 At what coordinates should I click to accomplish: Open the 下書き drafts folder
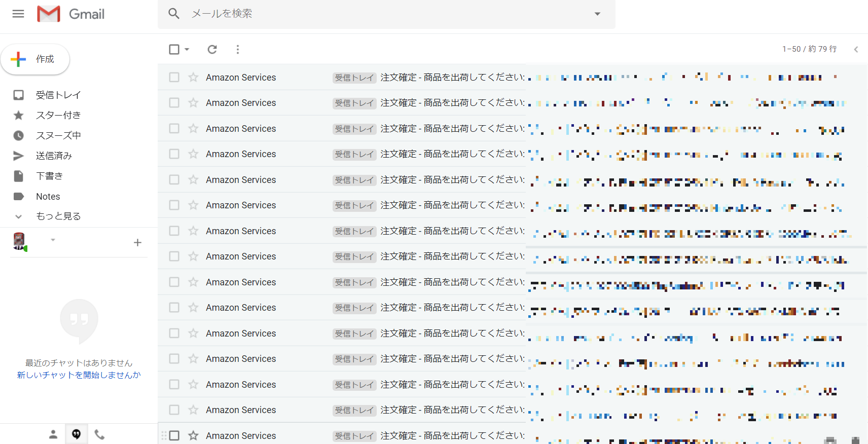(x=49, y=176)
